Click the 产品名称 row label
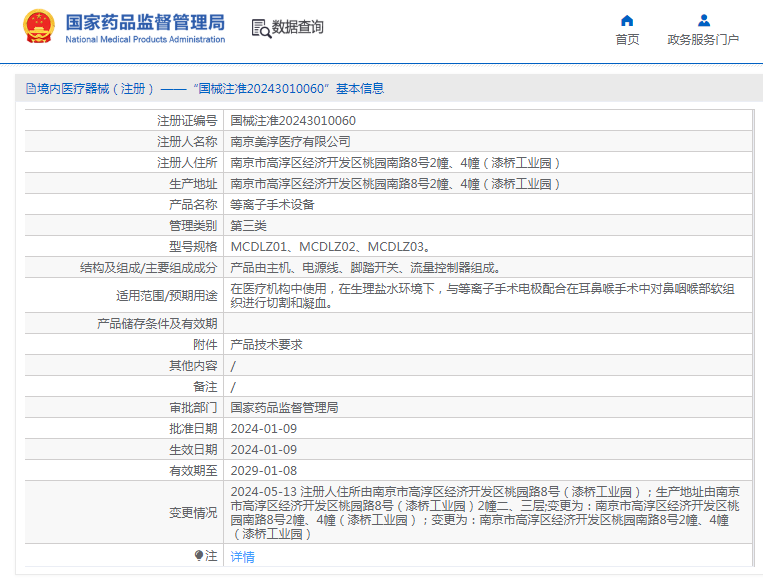Image resolution: width=763 pixels, height=581 pixels. pyautogui.click(x=193, y=205)
